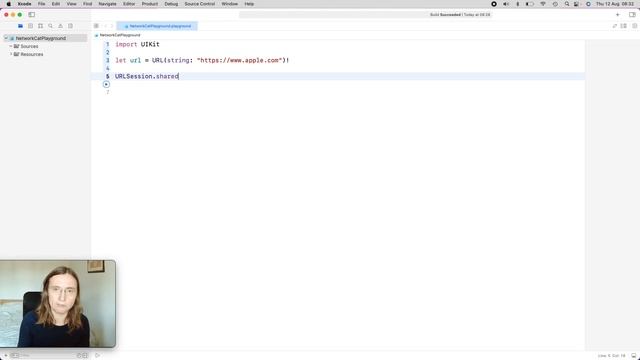Click the Build Succeeded status
Screen dimensions: 640x360
(x=460, y=15)
